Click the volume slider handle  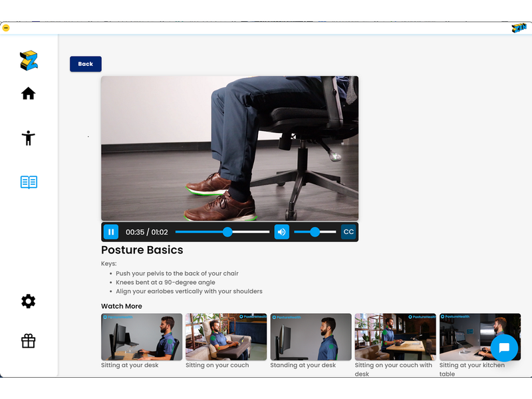tap(315, 232)
